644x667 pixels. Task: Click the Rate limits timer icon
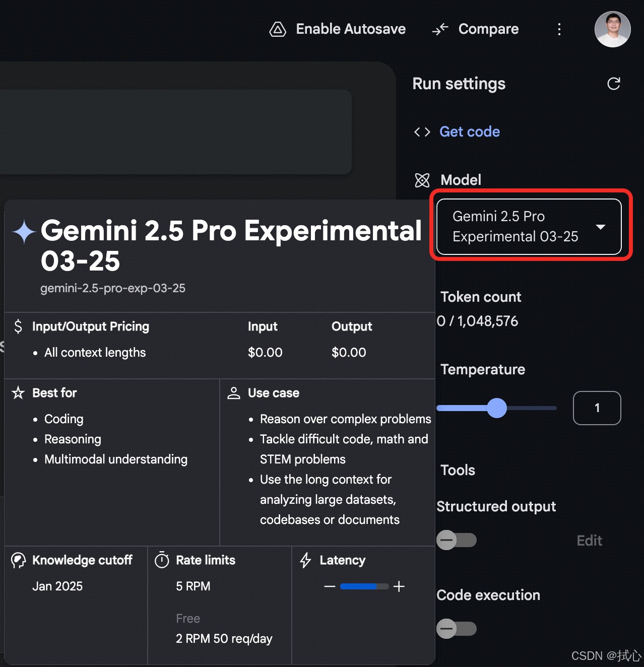coord(162,560)
